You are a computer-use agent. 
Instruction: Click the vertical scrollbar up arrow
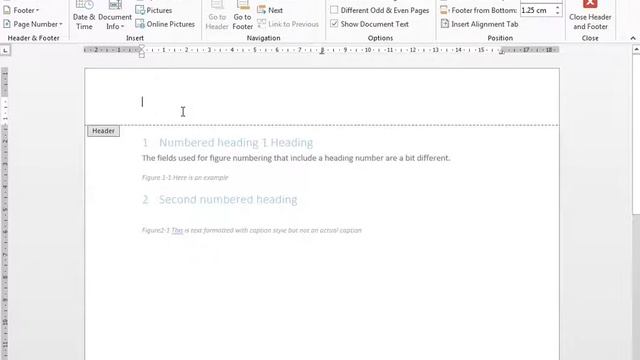click(x=636, y=50)
